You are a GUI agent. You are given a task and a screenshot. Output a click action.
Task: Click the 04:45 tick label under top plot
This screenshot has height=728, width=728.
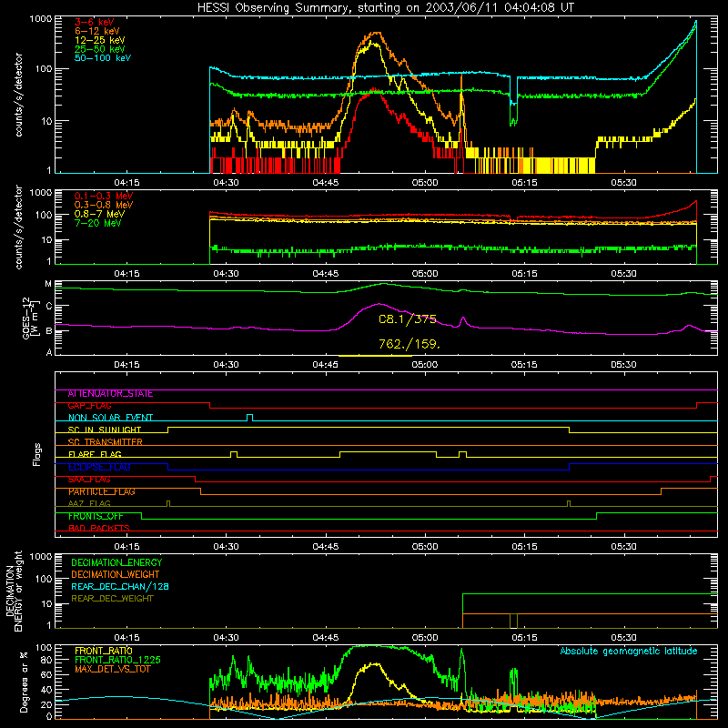pos(326,183)
